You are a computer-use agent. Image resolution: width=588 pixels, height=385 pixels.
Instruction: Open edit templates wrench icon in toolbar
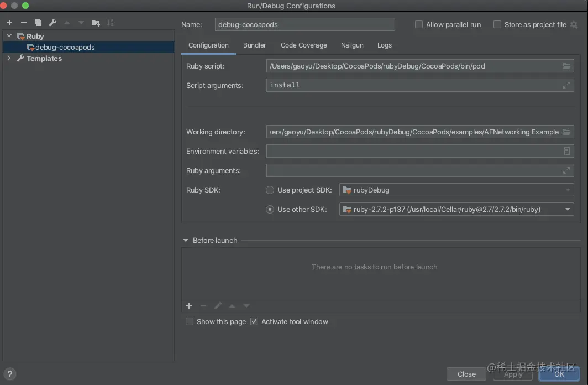53,23
